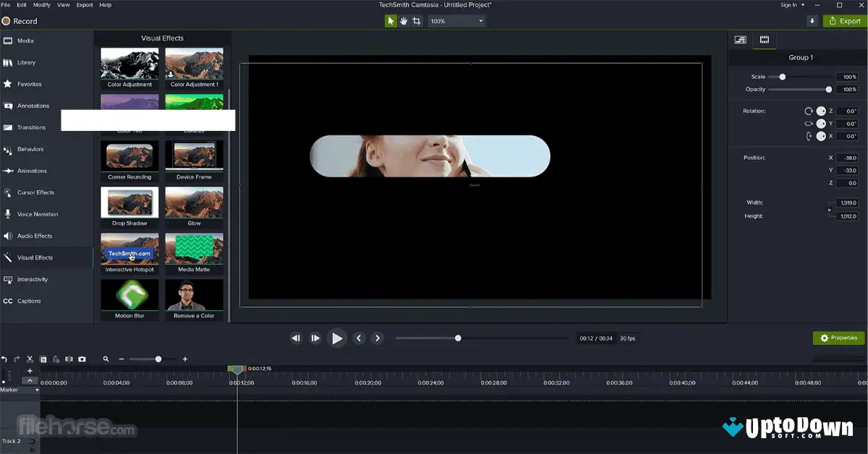Click the Cut tool in the timeline toolbar

point(30,359)
